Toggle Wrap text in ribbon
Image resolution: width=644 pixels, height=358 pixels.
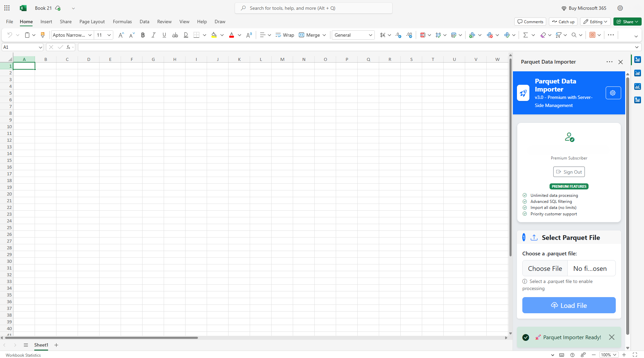pos(285,35)
